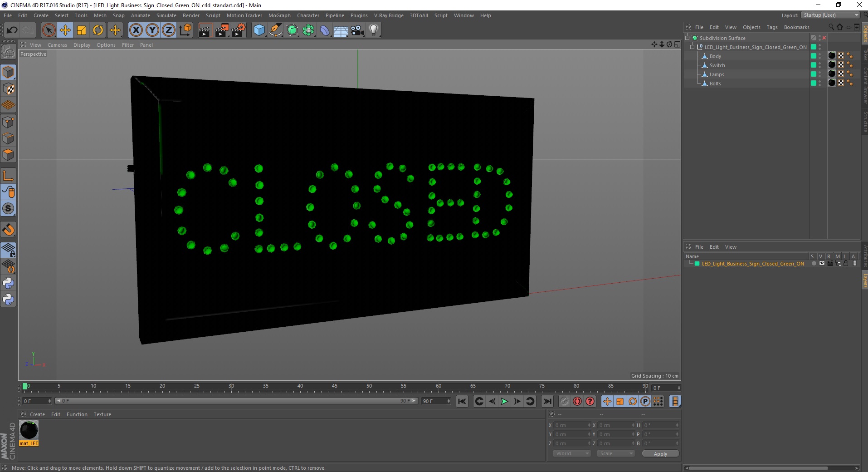The height and width of the screenshot is (472, 868).
Task: Toggle X axis lock
Action: click(x=136, y=30)
